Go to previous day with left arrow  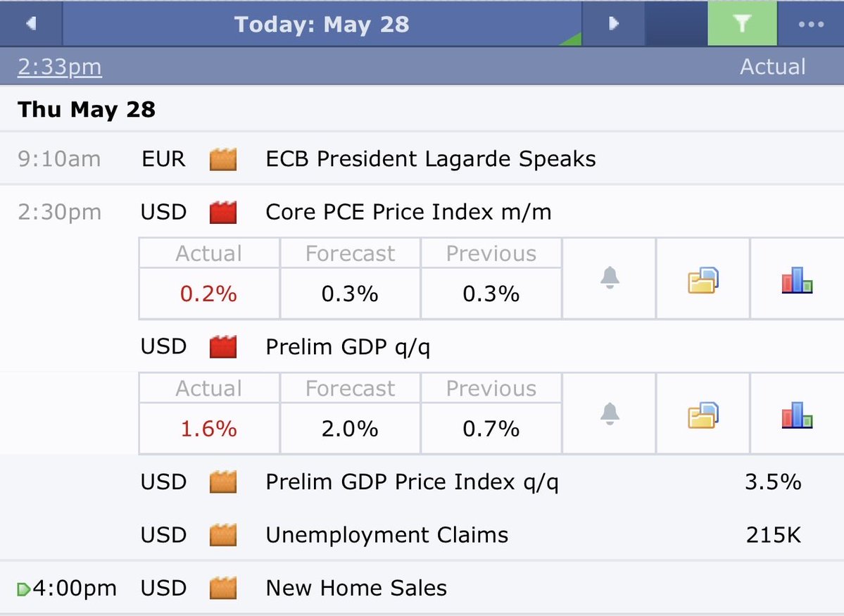pyautogui.click(x=31, y=24)
